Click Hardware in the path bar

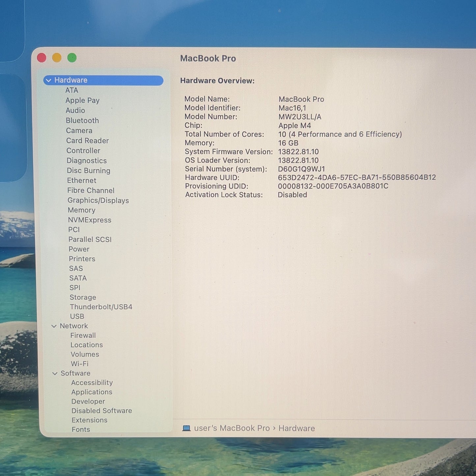click(x=296, y=428)
